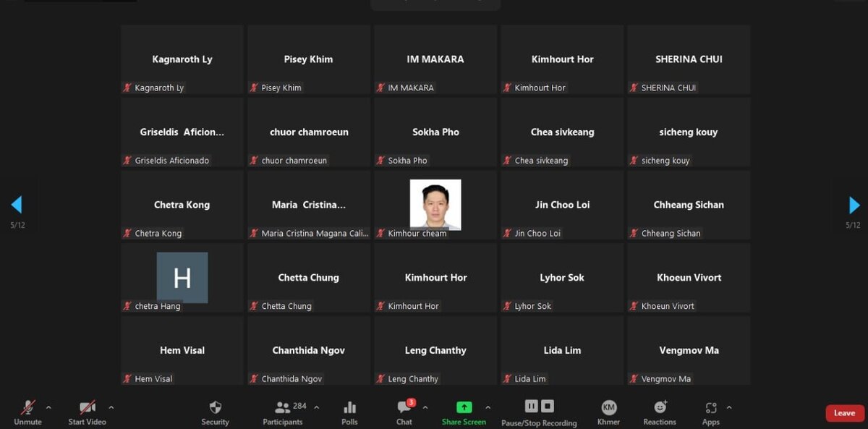Viewport: 868px width, 429px height.
Task: Click the H avatar of chetra Hang
Action: point(182,278)
